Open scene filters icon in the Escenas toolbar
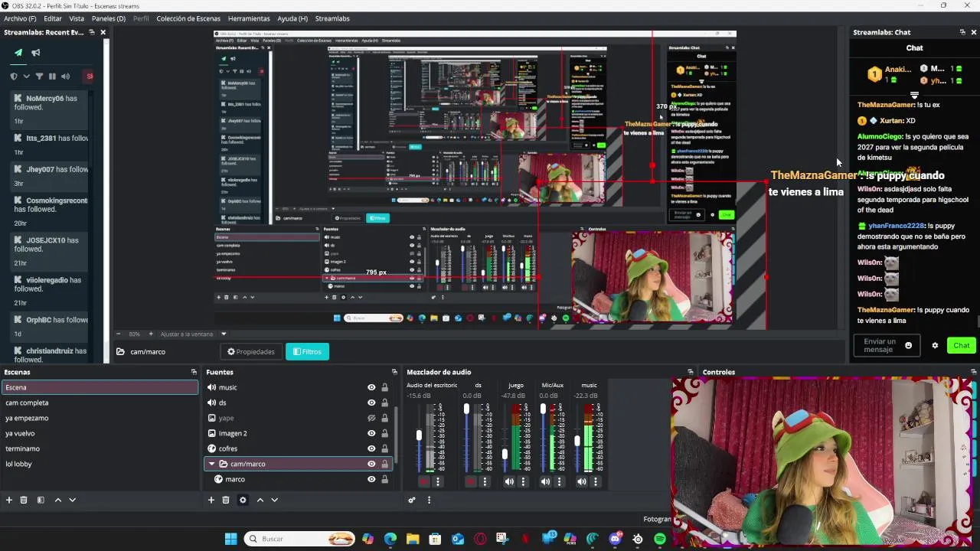The width and height of the screenshot is (980, 551). click(x=41, y=500)
